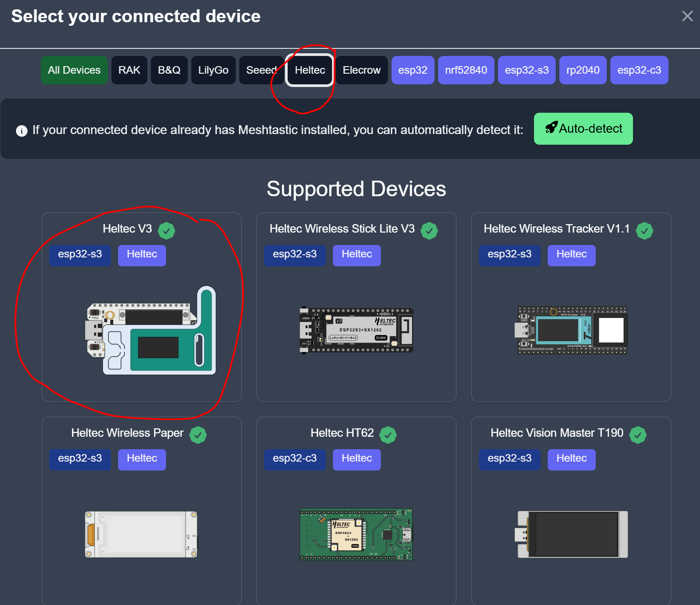700x605 pixels.
Task: Close the device selection dialog
Action: (x=687, y=16)
